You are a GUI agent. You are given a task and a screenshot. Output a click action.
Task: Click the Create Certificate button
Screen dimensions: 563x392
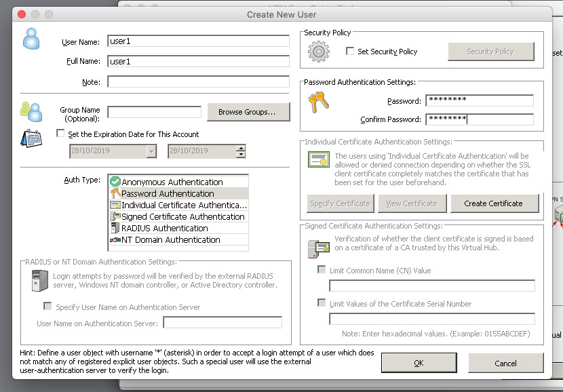pos(494,203)
